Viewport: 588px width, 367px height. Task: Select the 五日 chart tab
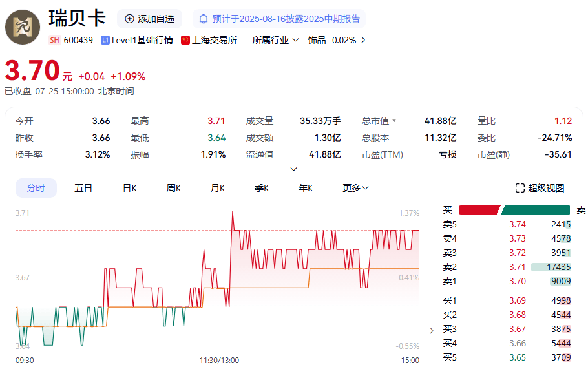(83, 188)
